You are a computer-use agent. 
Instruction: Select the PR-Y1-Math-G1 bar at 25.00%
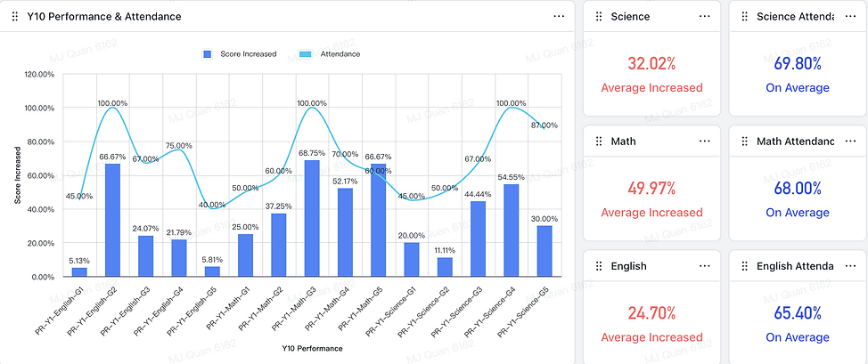tap(246, 255)
